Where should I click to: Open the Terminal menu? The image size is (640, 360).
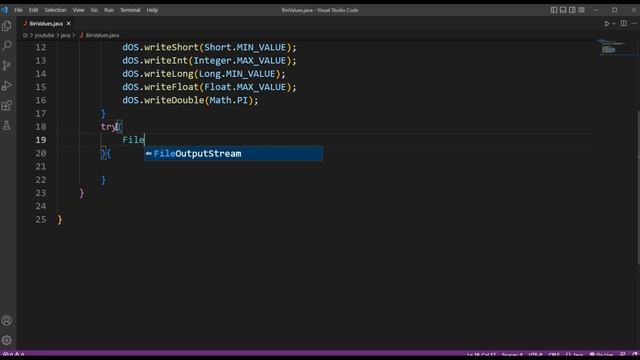click(x=130, y=10)
